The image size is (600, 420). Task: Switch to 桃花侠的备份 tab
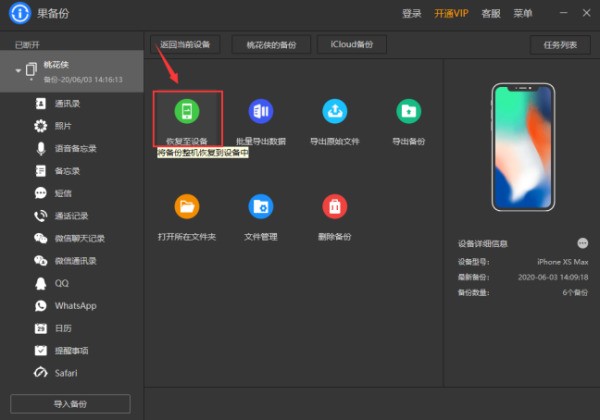point(271,45)
